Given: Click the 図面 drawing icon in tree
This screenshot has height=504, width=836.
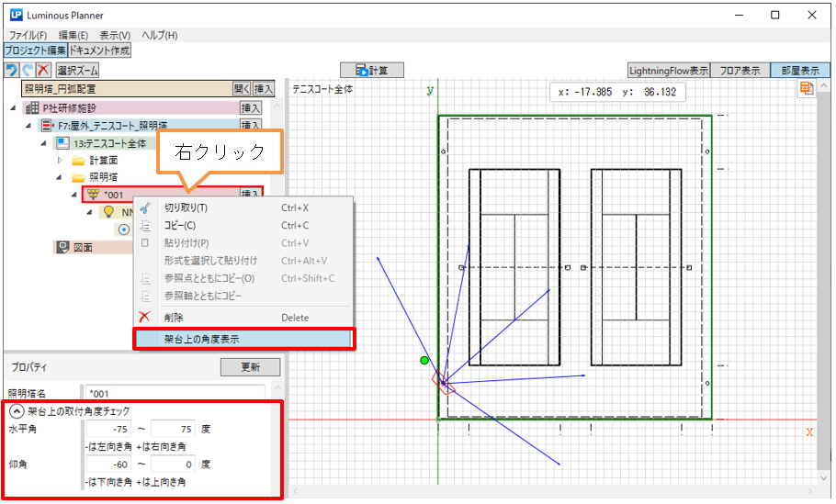Looking at the screenshot, I should (x=62, y=247).
